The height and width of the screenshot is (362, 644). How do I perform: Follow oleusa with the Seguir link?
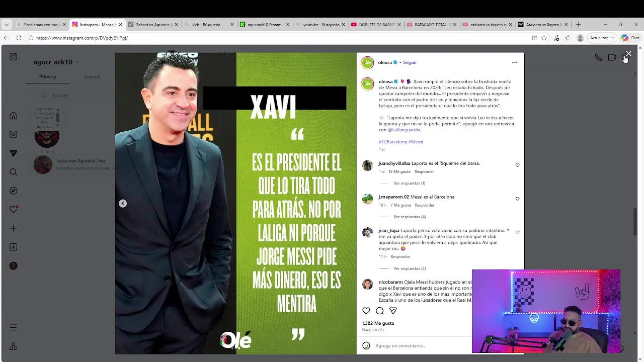(410, 62)
